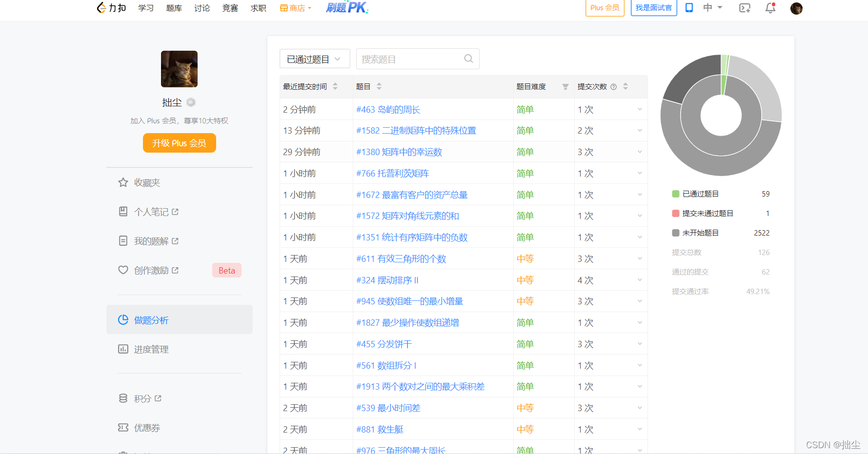Open external link icon next to 个人笔记
This screenshot has width=868, height=454.
[x=175, y=212]
